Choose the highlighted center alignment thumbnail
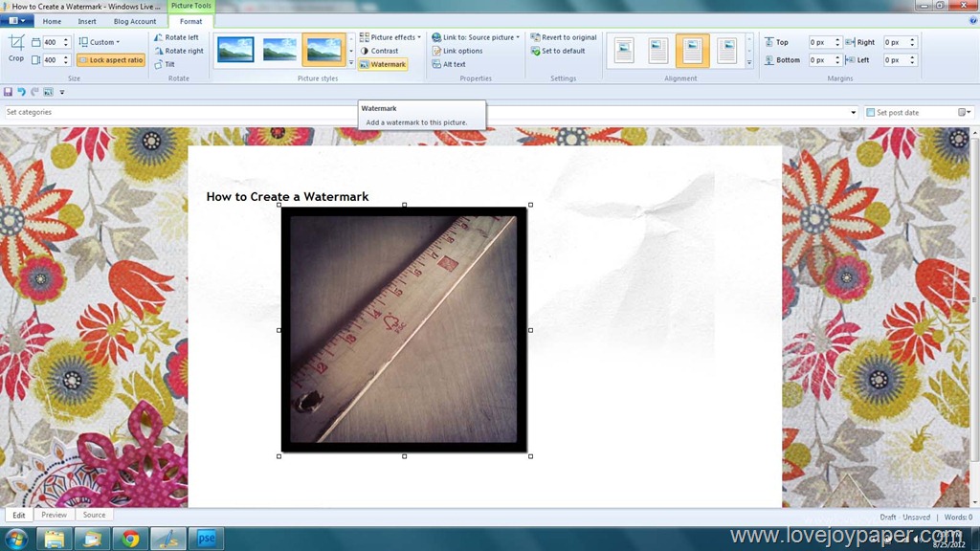Screen dimensions: 980x551 point(693,50)
